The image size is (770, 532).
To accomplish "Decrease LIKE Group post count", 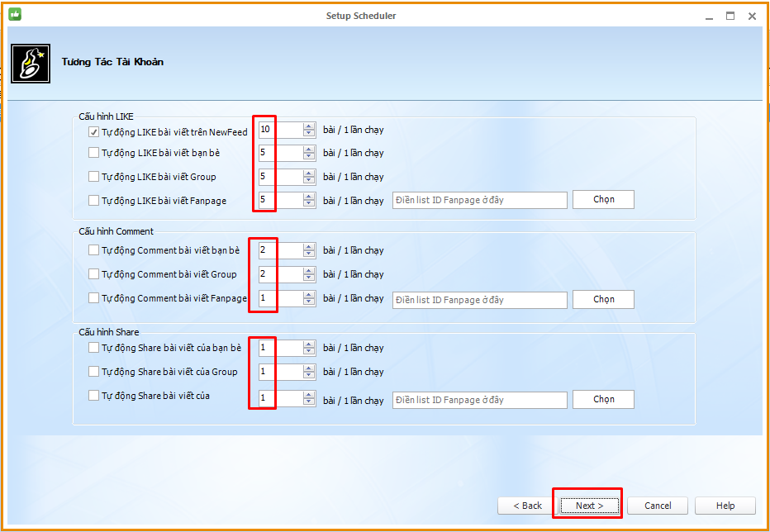I will pyautogui.click(x=309, y=179).
